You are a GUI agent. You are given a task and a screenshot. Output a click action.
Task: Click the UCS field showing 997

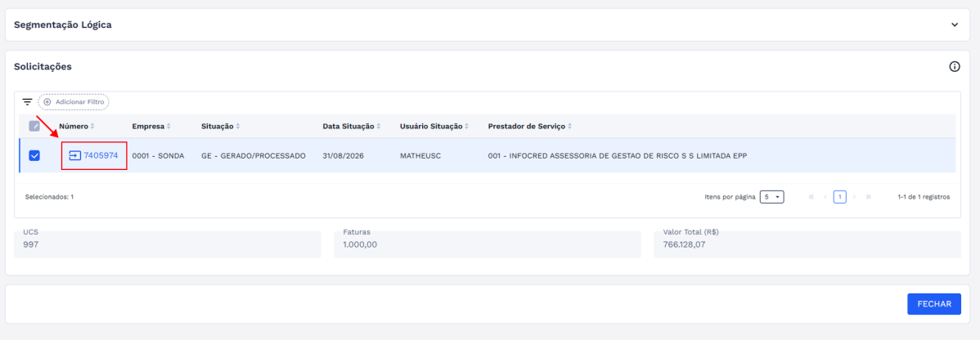[168, 244]
